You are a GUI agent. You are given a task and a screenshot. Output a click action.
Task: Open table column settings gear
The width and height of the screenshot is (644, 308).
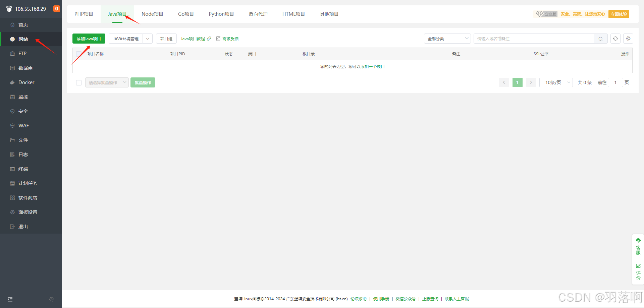tap(628, 39)
